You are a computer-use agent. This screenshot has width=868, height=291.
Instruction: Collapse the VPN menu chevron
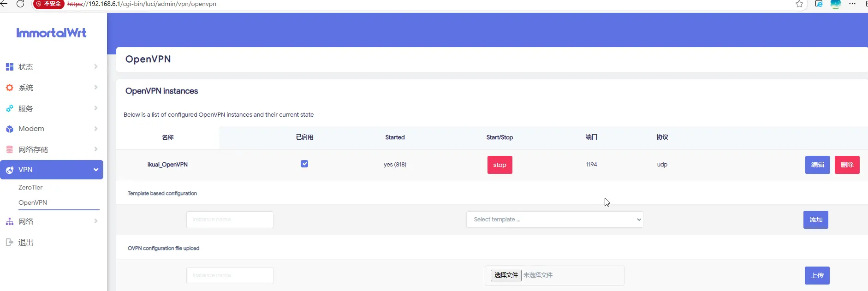[x=96, y=170]
